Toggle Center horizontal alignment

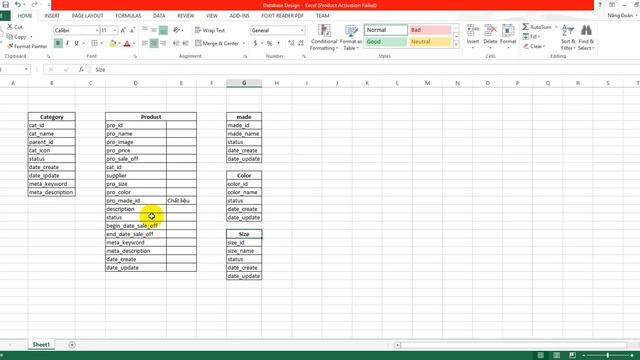[x=154, y=43]
